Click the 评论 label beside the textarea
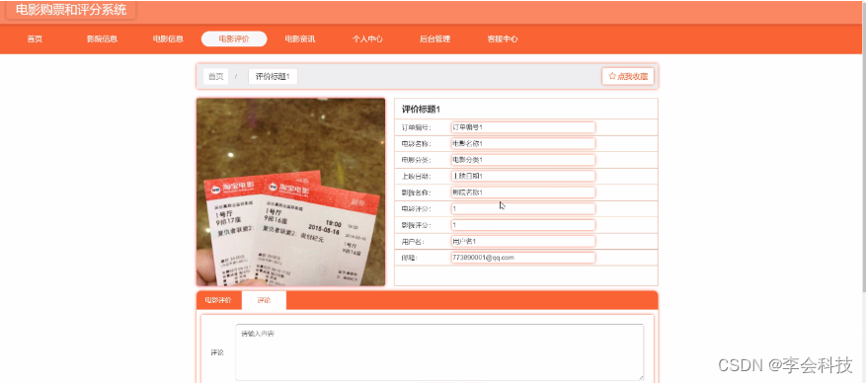868x383 pixels. [217, 352]
